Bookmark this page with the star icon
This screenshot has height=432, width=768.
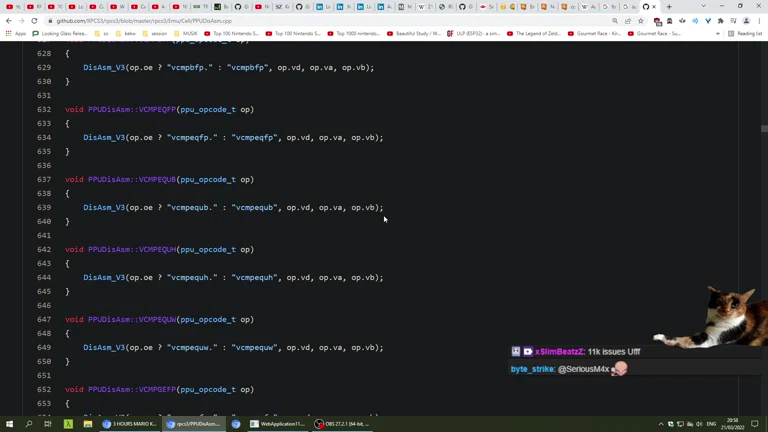click(641, 20)
